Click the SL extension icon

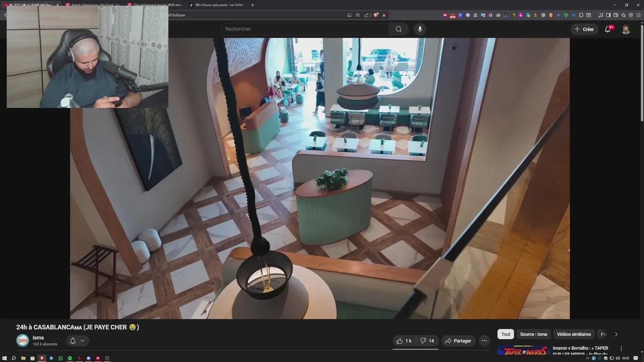[445, 15]
